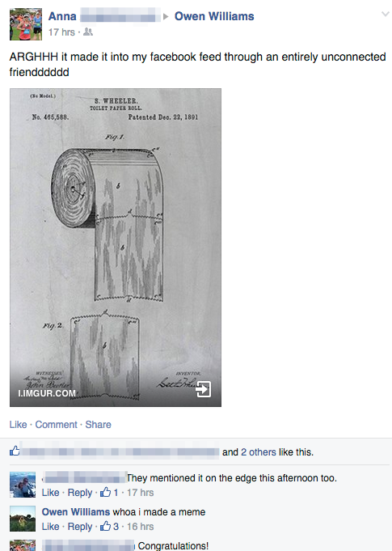Share the toilet paper patent post
Image resolution: width=392 pixels, height=551 pixels.
click(x=99, y=425)
